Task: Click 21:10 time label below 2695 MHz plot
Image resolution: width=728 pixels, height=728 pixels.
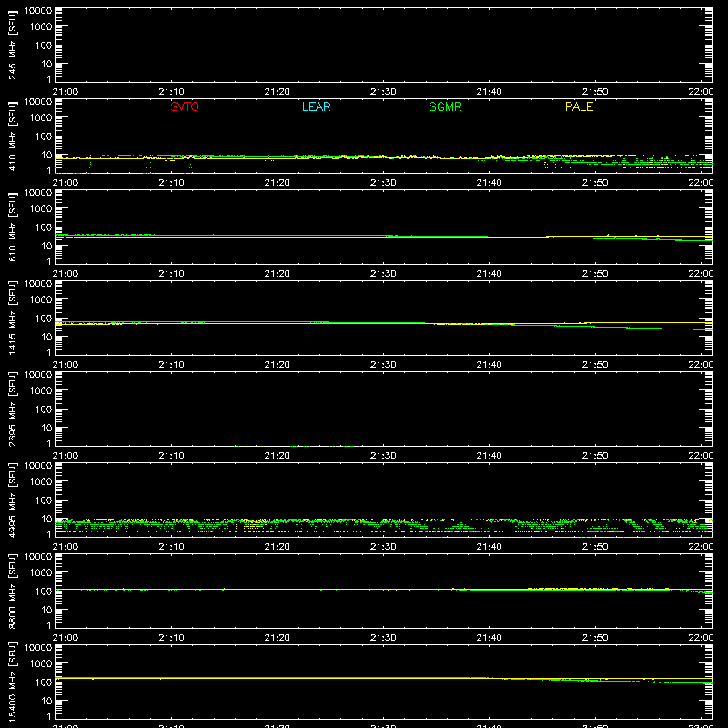Action: [171, 456]
